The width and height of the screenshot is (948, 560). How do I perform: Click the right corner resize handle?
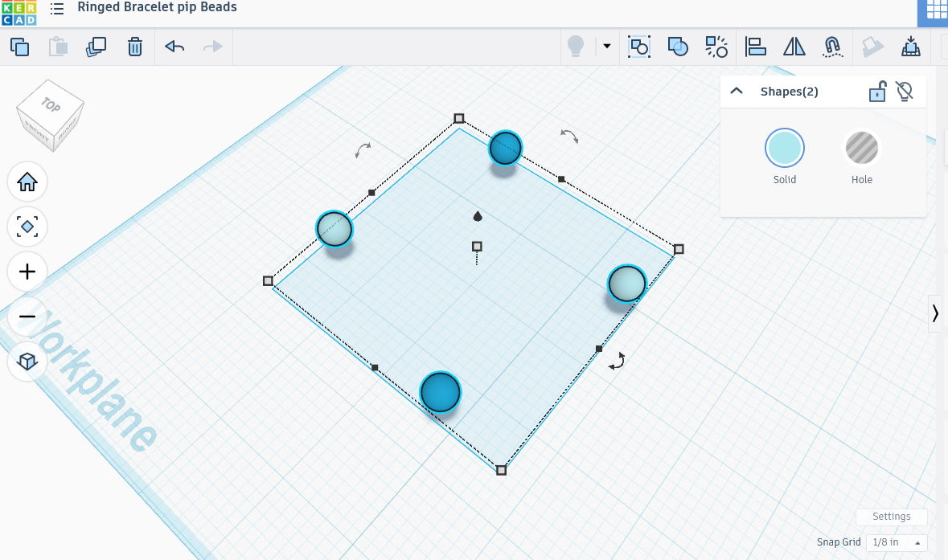point(679,249)
